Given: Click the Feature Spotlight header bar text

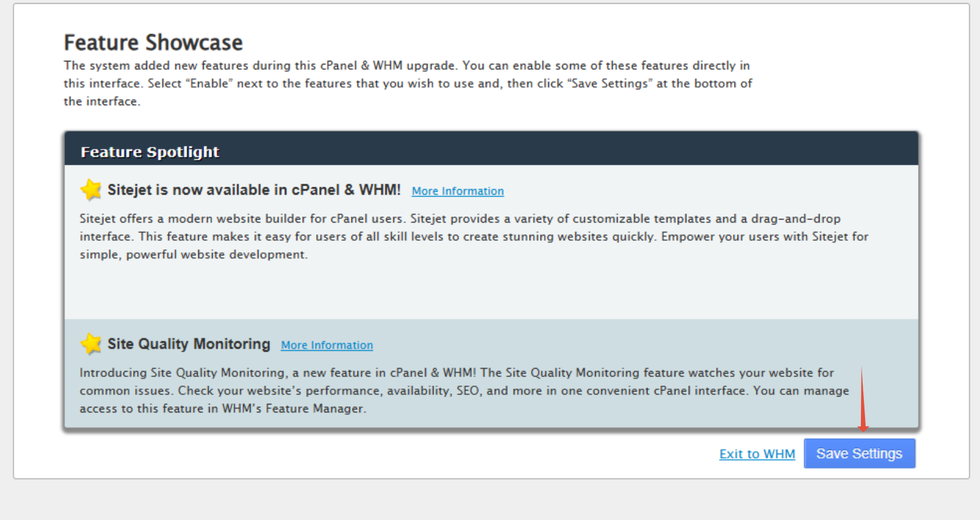Looking at the screenshot, I should [150, 152].
